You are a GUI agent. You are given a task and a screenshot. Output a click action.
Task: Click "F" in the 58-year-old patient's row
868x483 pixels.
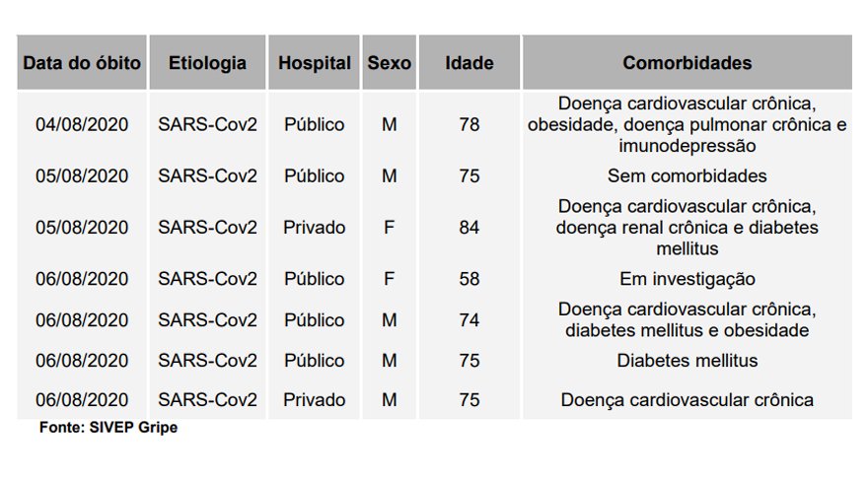pos(390,279)
